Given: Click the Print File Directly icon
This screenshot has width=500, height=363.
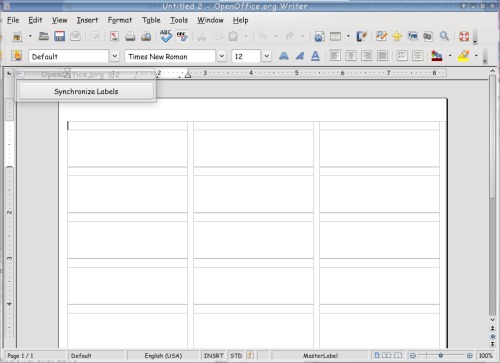Looking at the screenshot, I should click(x=130, y=36).
